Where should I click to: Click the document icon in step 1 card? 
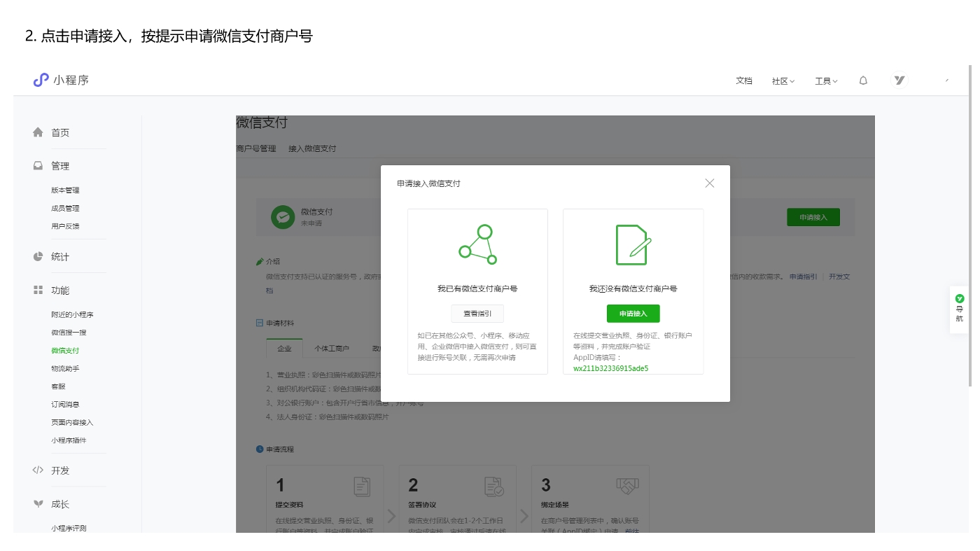(x=362, y=486)
